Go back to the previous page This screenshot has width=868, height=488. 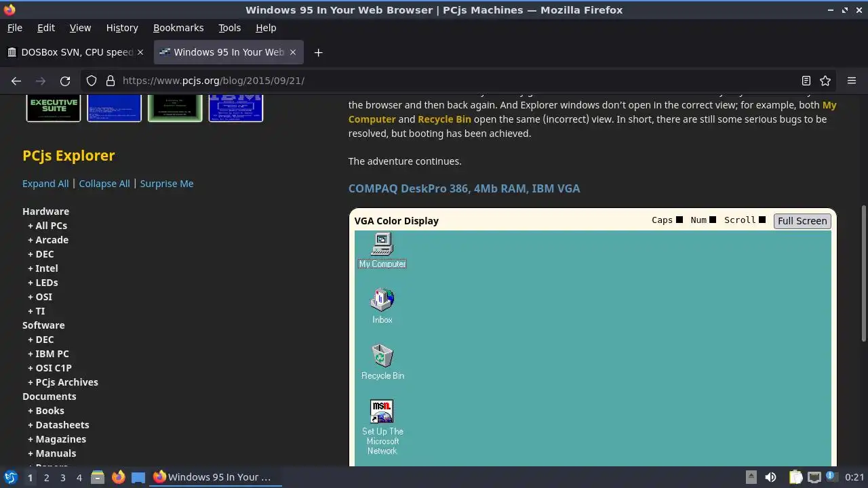16,81
